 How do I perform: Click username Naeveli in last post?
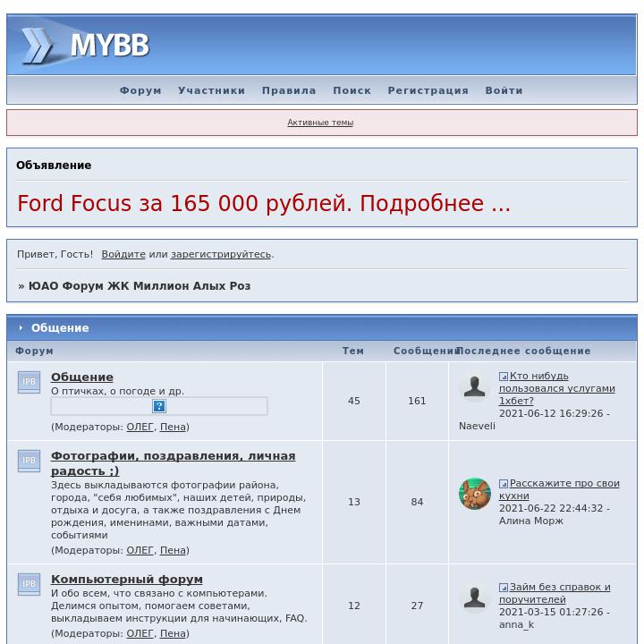pyautogui.click(x=477, y=427)
